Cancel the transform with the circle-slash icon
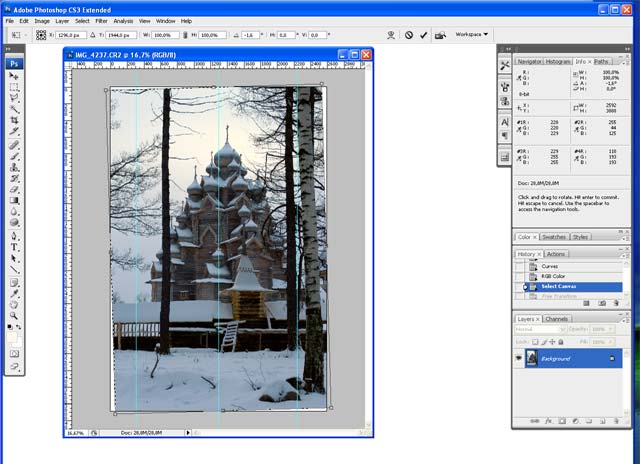Viewport: 640px width, 464px height. (x=408, y=34)
